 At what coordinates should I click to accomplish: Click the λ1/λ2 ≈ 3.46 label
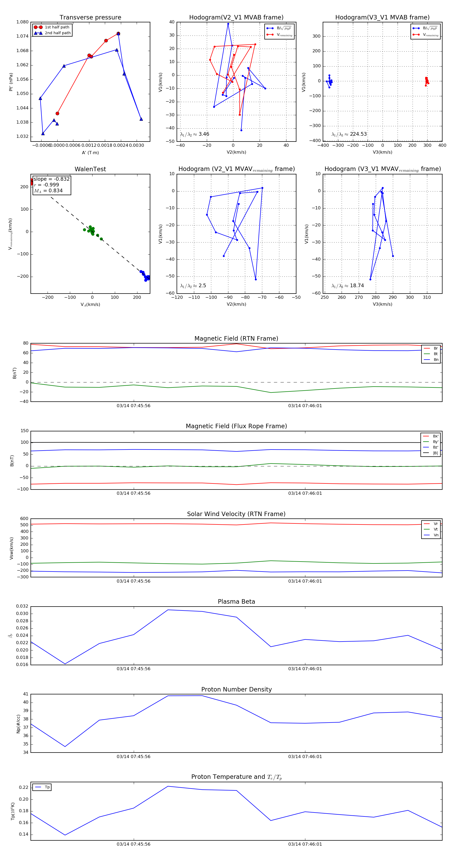tap(194, 134)
